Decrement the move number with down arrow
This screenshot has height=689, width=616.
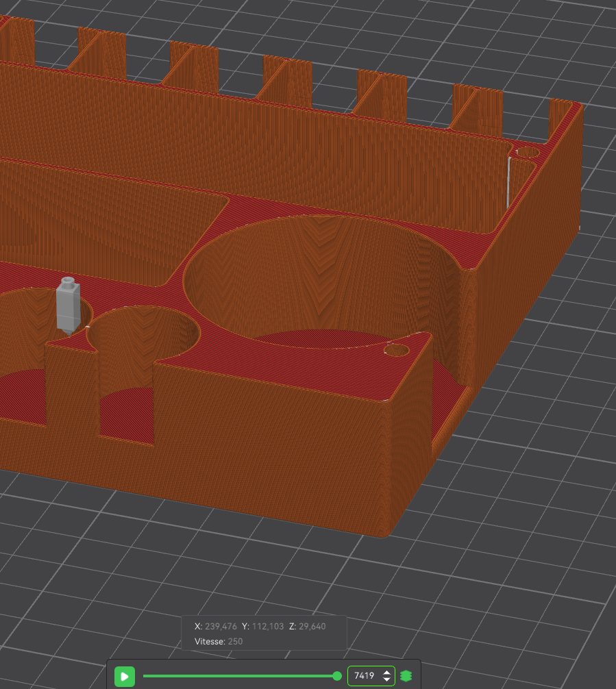(x=386, y=679)
